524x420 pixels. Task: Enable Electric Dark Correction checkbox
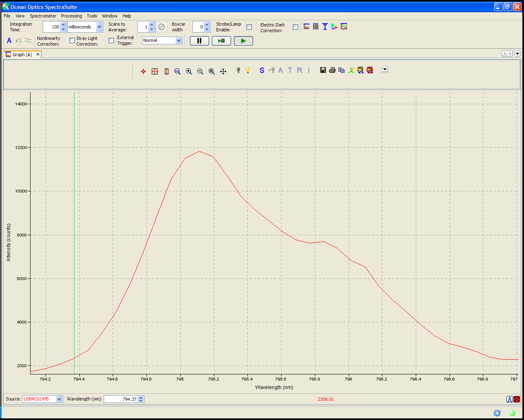pyautogui.click(x=296, y=27)
